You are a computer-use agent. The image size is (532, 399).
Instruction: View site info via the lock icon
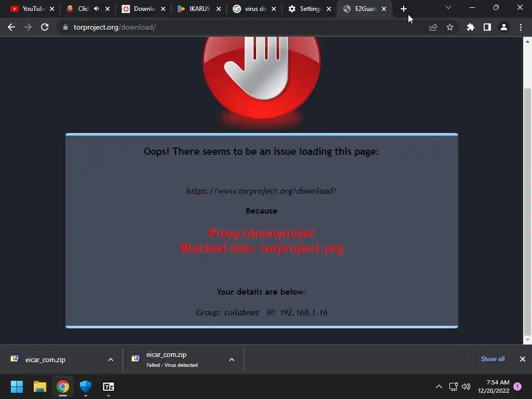point(65,27)
